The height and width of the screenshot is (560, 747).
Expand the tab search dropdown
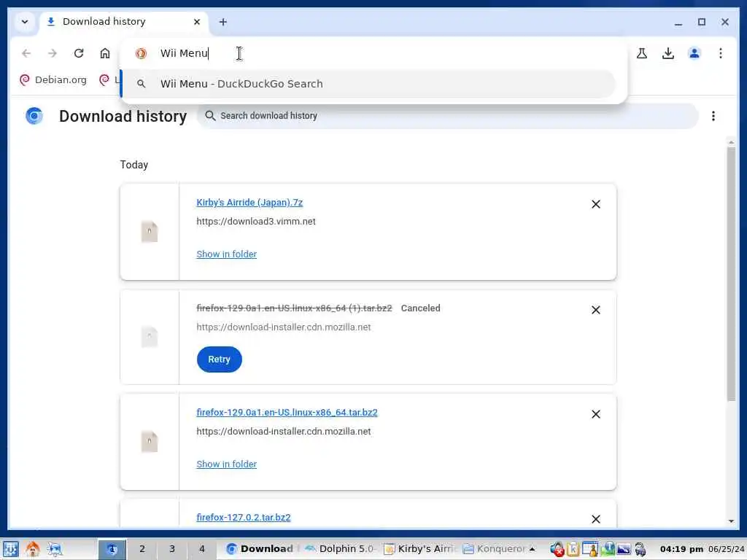tap(25, 22)
